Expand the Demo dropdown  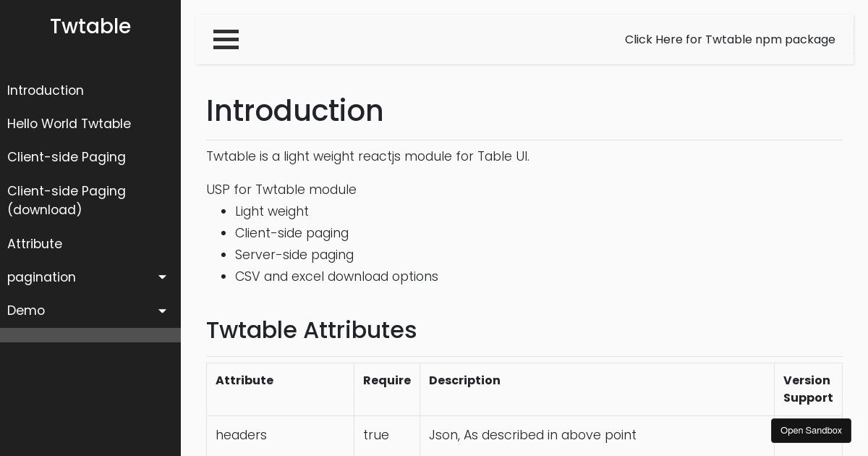click(x=25, y=311)
